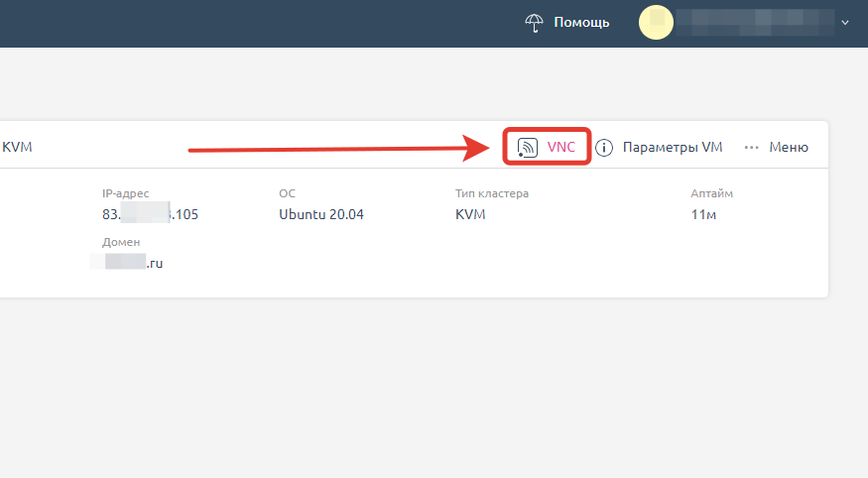Viewport: 868px width, 478px height.
Task: Click the info icon for Параметры VM
Action: tap(604, 148)
